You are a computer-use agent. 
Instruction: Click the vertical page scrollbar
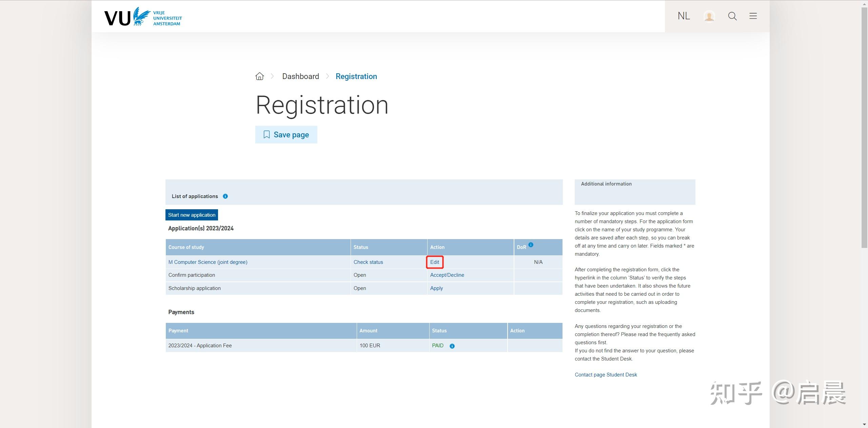[864, 127]
